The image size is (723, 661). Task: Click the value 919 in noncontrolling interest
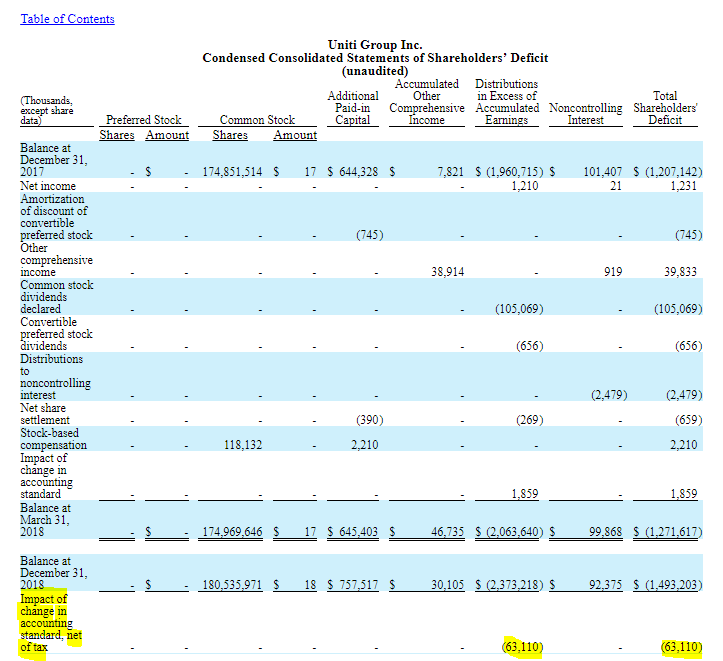tap(613, 272)
